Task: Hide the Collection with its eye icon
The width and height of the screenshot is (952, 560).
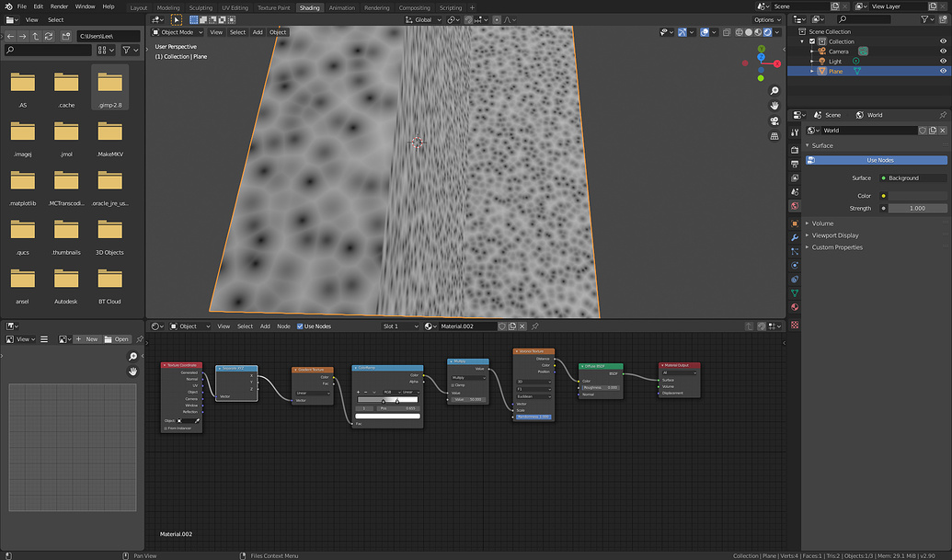Action: click(x=943, y=42)
